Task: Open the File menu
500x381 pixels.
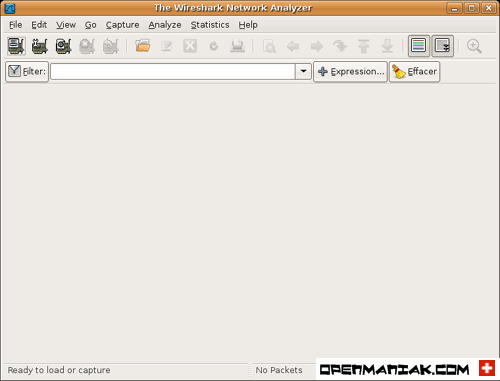Action: click(x=16, y=25)
